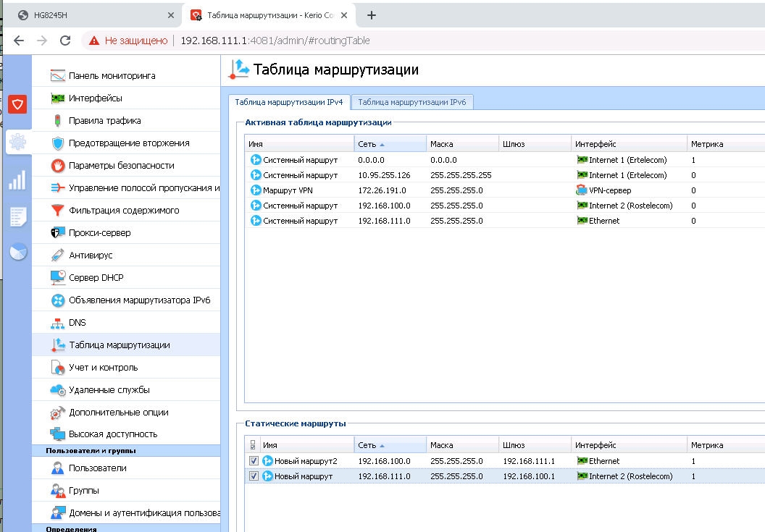
Task: Click the Высокая доступность computers icon
Action: click(57, 434)
